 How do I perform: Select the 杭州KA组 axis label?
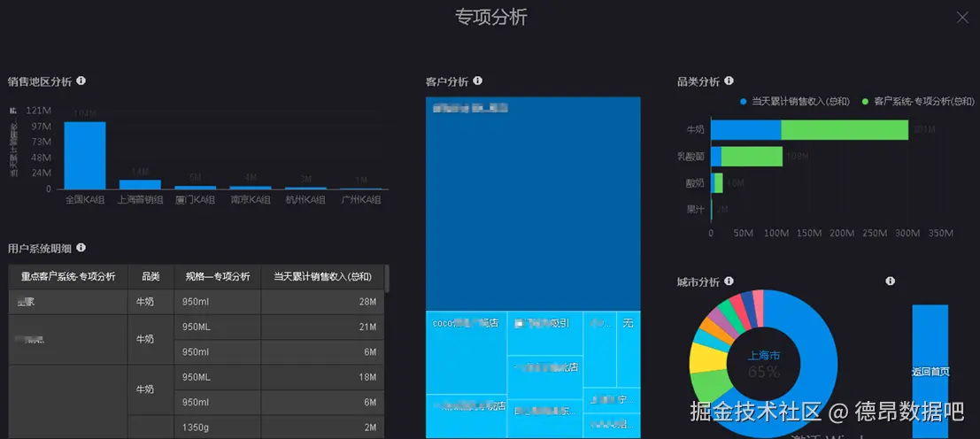(x=305, y=200)
